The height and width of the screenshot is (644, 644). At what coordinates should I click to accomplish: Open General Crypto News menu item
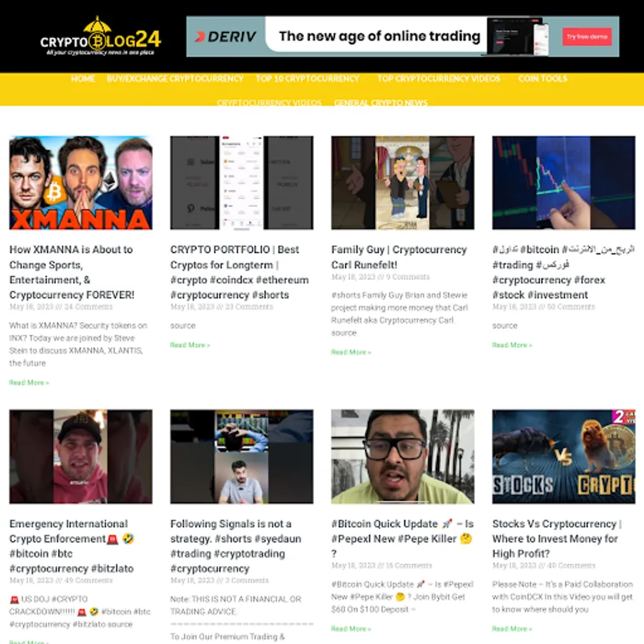[381, 102]
